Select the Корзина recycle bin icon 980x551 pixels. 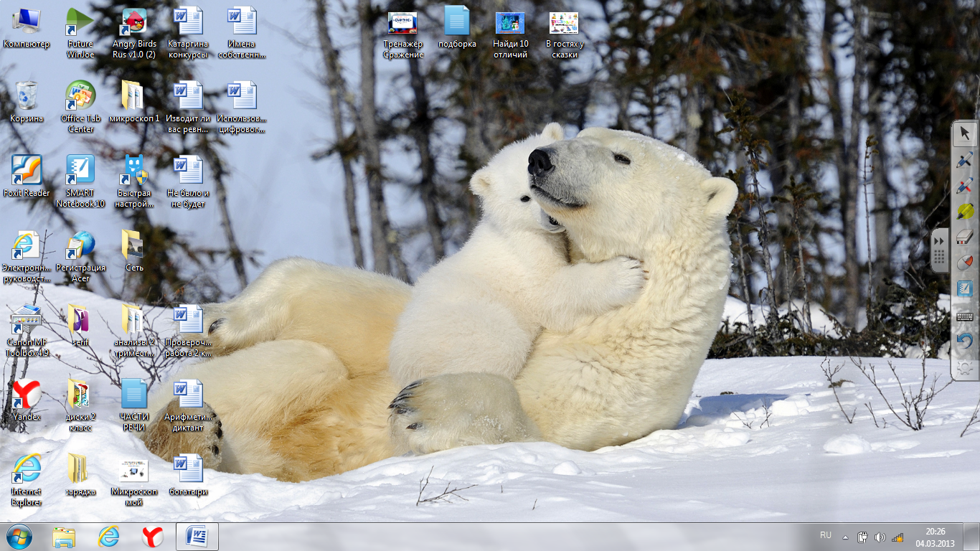point(27,102)
